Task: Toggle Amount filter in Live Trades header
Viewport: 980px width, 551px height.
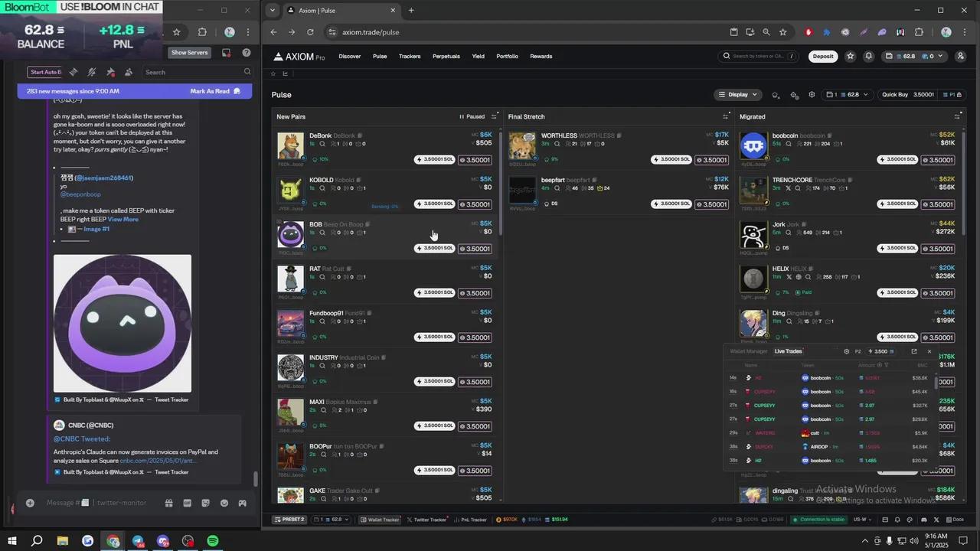Action: click(887, 365)
